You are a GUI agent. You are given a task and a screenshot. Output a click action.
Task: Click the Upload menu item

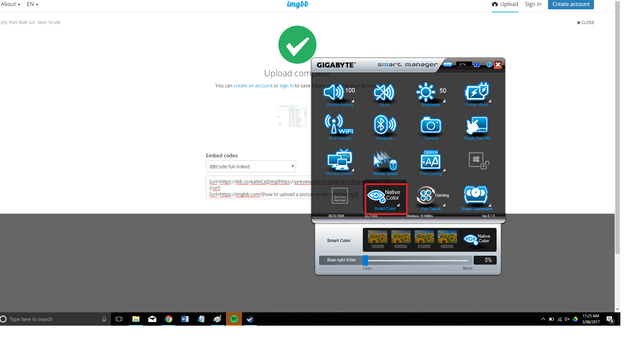(505, 4)
